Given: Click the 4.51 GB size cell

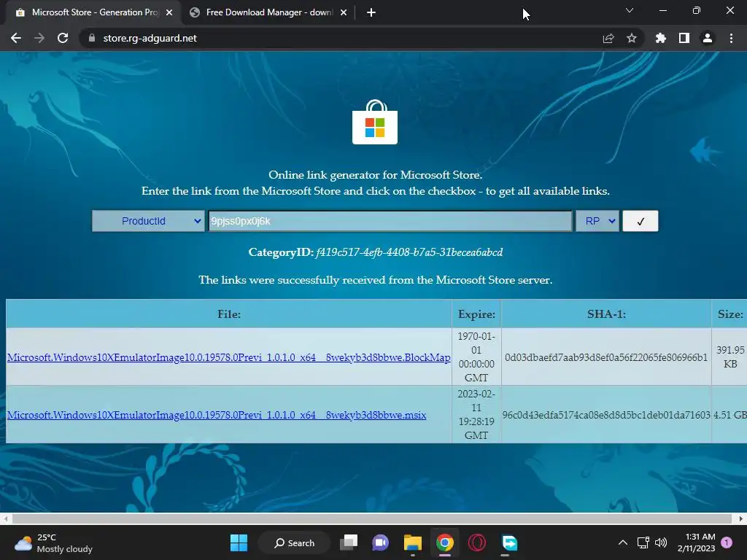Looking at the screenshot, I should (x=729, y=415).
